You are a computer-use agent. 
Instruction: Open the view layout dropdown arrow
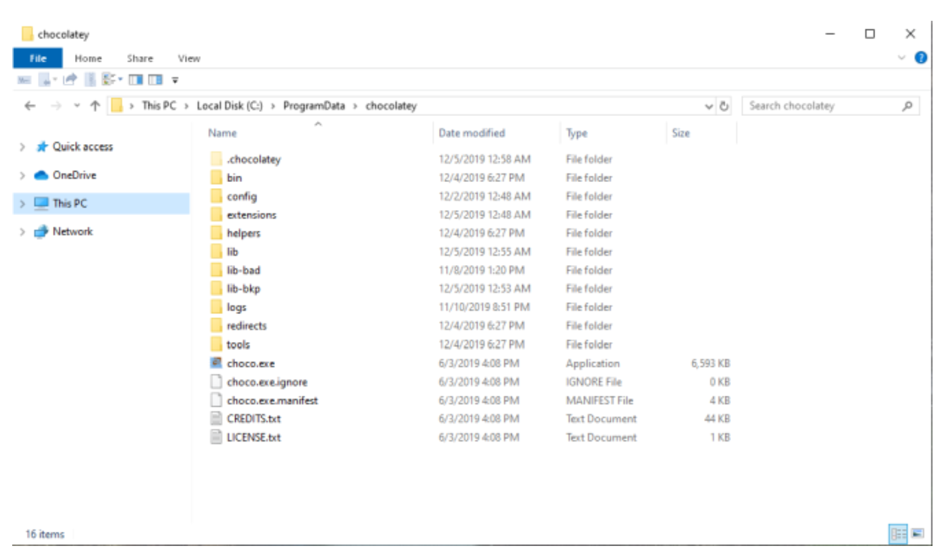click(x=120, y=79)
